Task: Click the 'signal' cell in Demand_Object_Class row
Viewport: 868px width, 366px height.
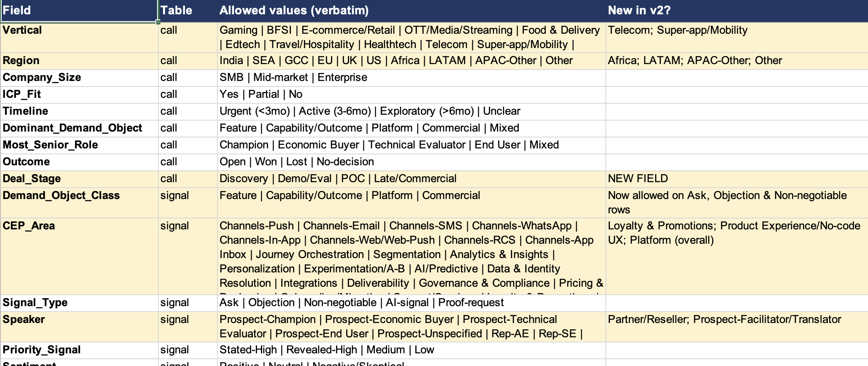Action: (x=188, y=203)
